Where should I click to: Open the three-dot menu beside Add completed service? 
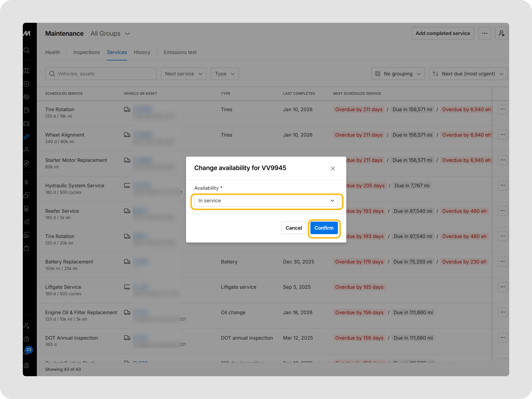485,33
